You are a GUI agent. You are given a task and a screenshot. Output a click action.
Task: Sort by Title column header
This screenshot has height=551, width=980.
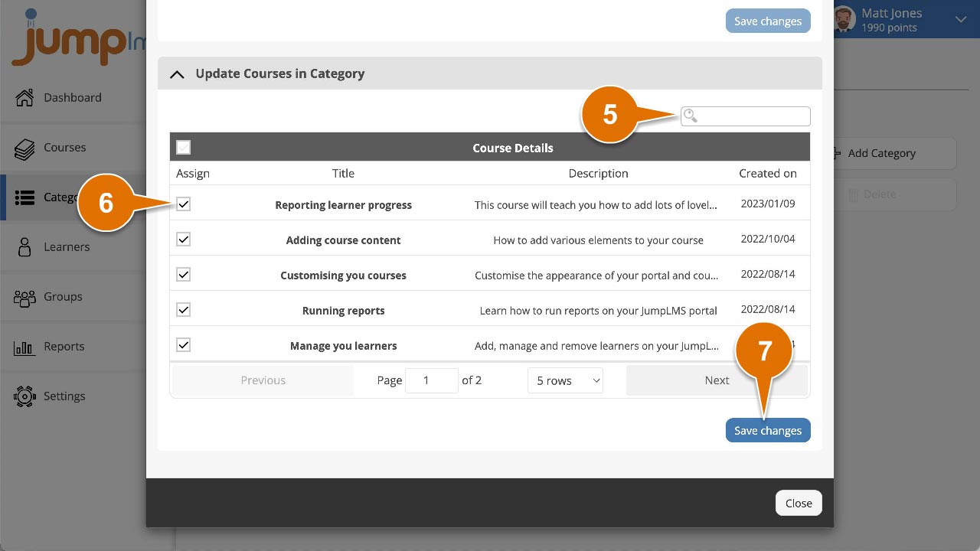tap(343, 174)
